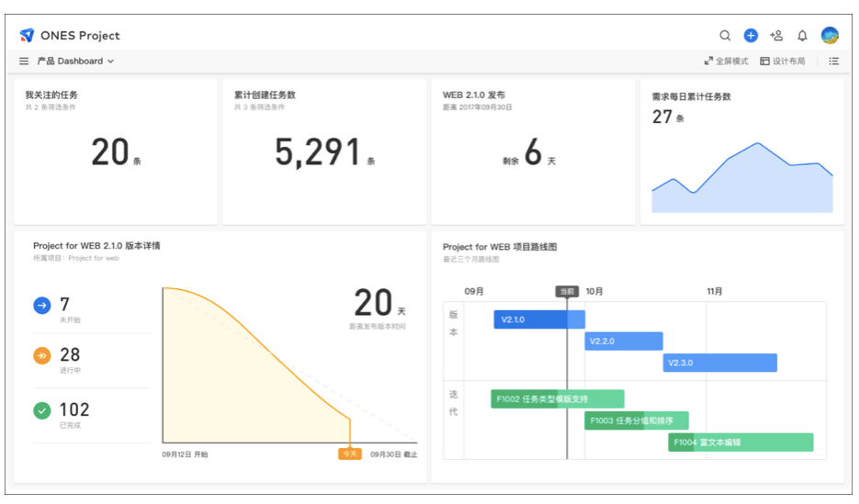Select the 102 已完成 count

tap(74, 409)
